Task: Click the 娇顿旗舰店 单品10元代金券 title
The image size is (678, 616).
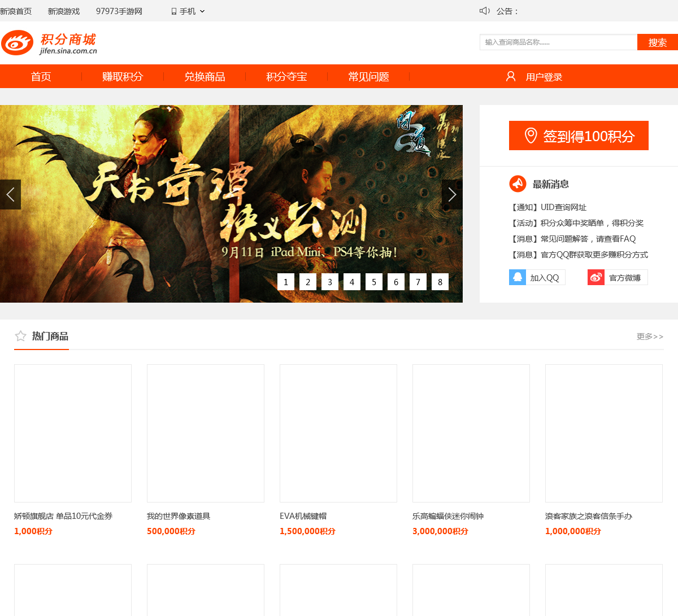Action: click(x=63, y=516)
